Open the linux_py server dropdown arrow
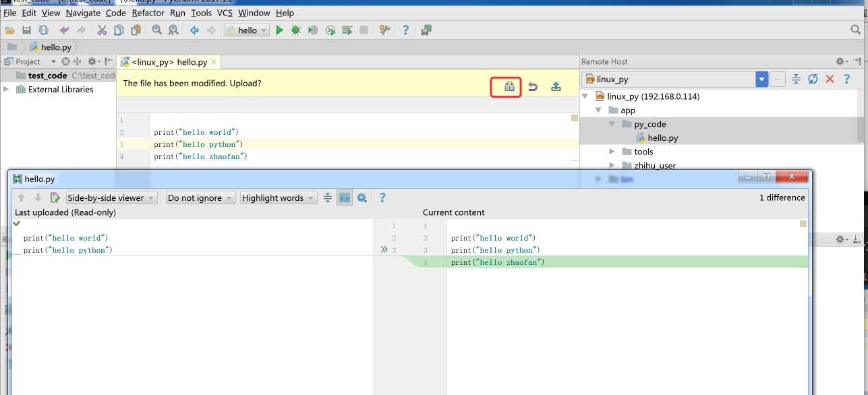Viewport: 868px width, 395px height. coord(762,80)
